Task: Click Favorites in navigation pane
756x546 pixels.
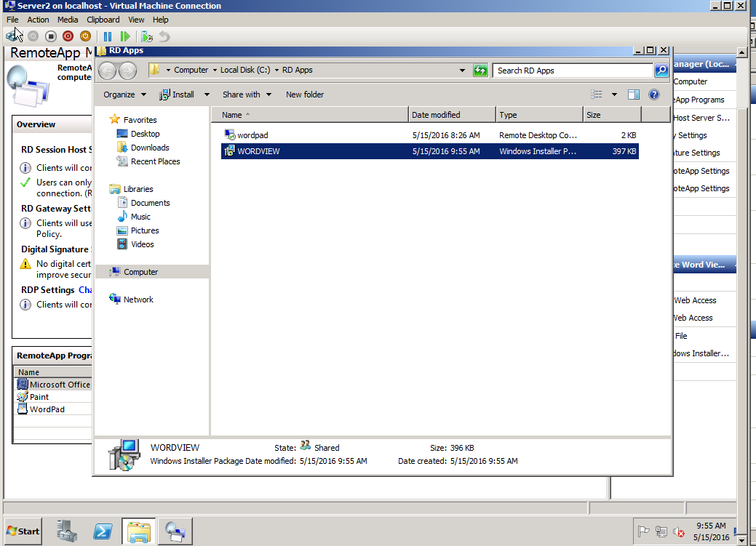Action: 140,120
